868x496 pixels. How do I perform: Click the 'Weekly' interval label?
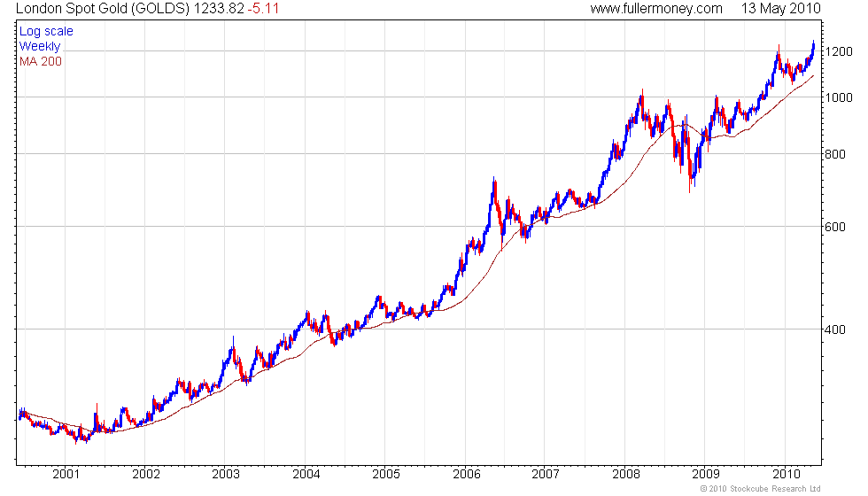click(39, 46)
